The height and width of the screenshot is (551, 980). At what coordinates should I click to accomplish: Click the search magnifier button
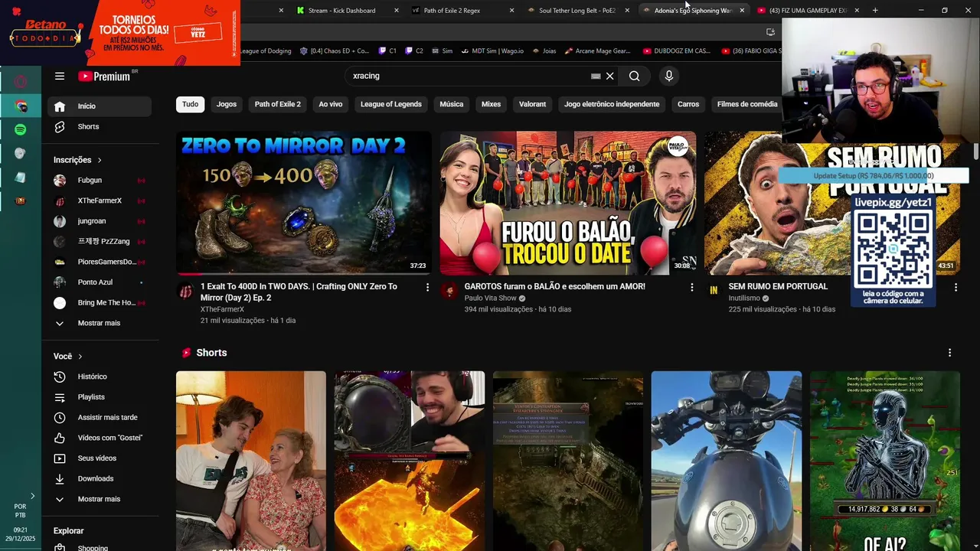634,76
